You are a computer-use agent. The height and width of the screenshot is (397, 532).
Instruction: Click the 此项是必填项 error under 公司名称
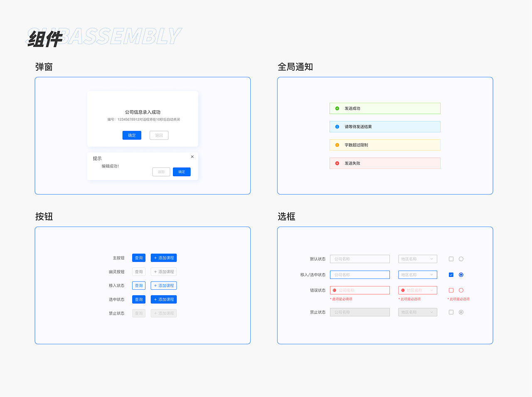tap(341, 299)
